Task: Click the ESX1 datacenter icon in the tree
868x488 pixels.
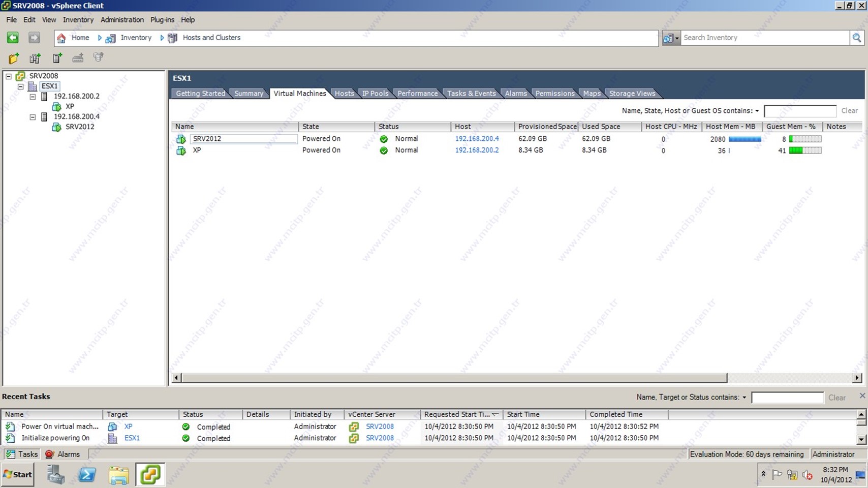Action: coord(33,86)
